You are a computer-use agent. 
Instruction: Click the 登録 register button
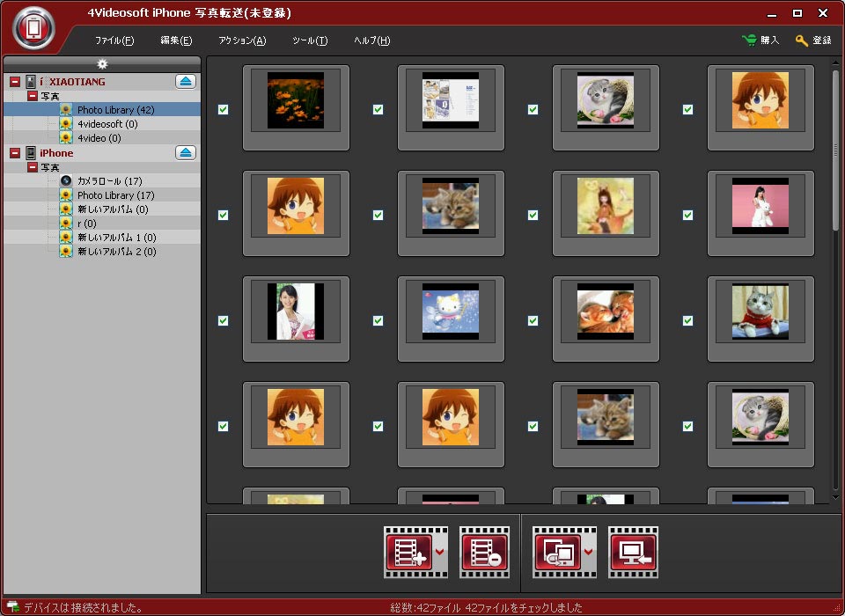813,40
